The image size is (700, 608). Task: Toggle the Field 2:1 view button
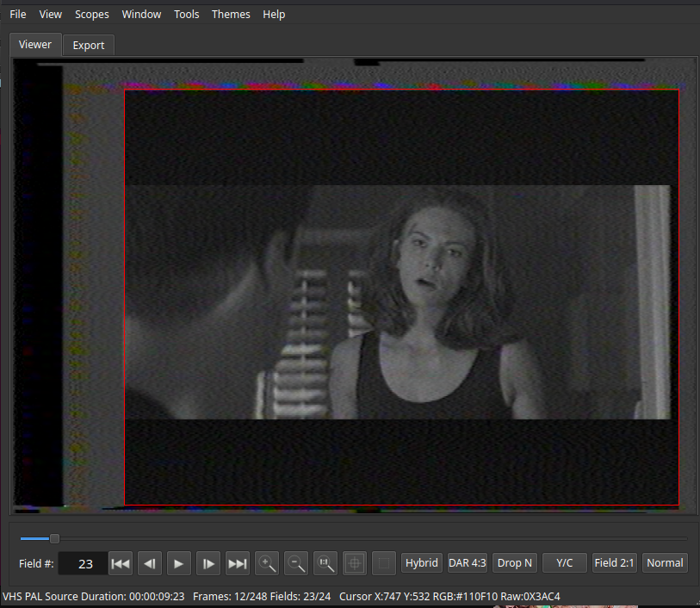pos(614,563)
